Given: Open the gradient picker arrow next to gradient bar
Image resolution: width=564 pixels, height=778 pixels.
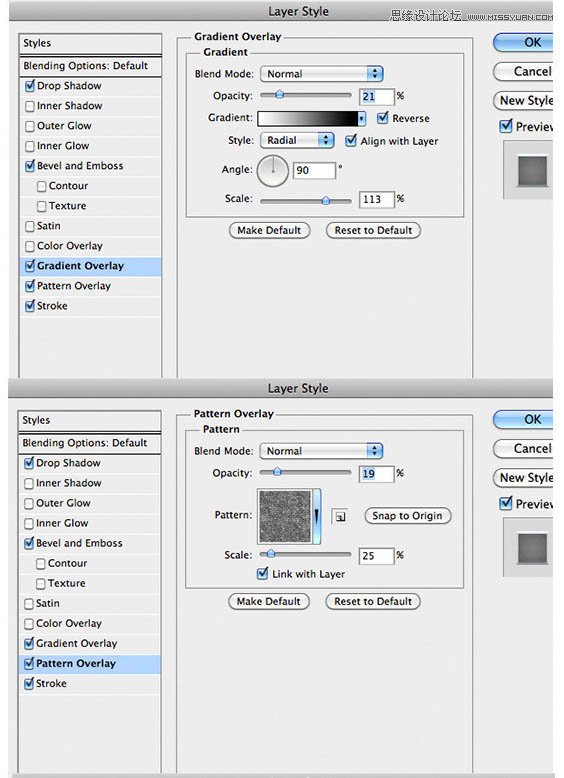Looking at the screenshot, I should coord(362,119).
